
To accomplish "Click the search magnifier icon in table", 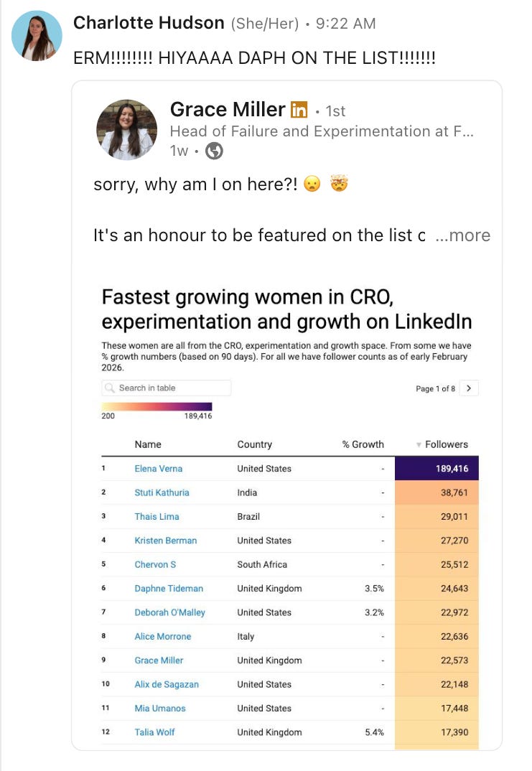I will click(110, 388).
